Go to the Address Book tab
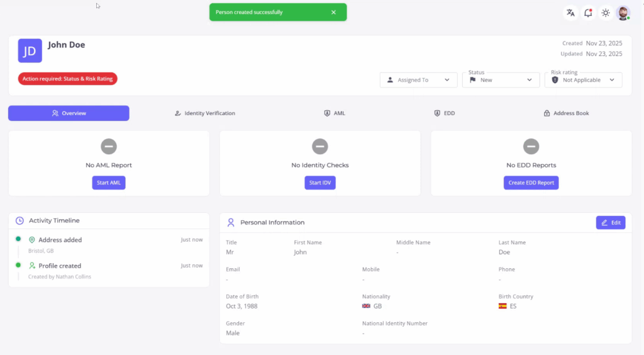This screenshot has height=355, width=644. 565,113
